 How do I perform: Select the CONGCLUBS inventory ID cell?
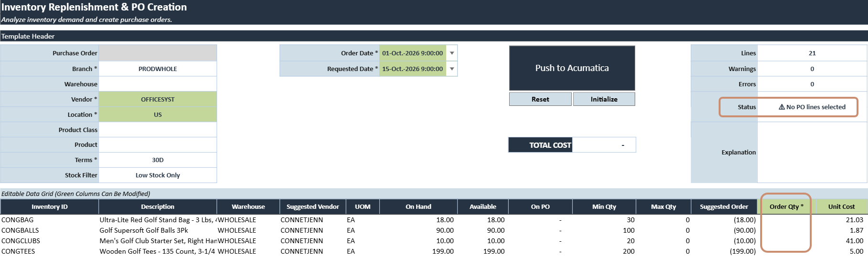tap(50, 241)
